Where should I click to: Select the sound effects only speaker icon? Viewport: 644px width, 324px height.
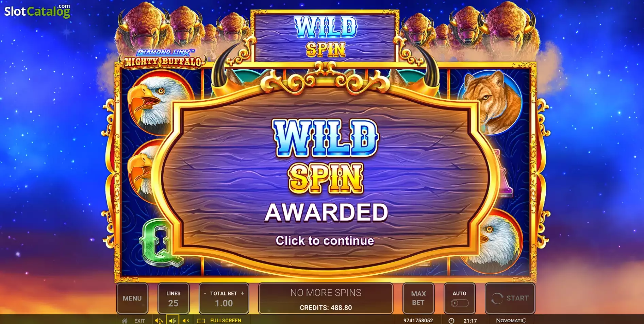pyautogui.click(x=172, y=321)
